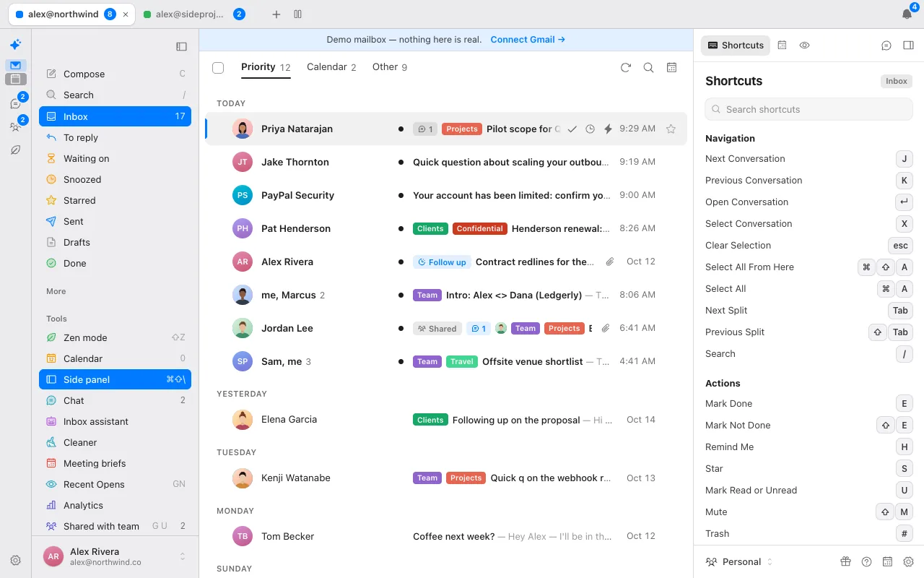Open Shared with team tool

115,526
